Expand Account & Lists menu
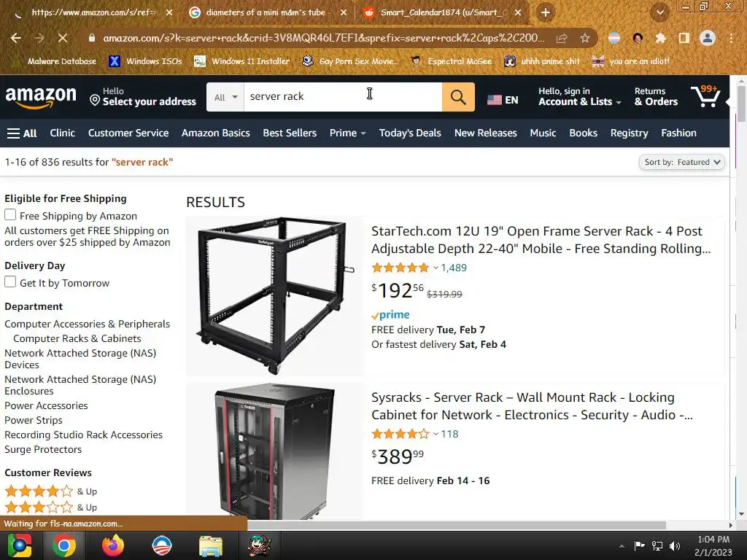 point(580,97)
